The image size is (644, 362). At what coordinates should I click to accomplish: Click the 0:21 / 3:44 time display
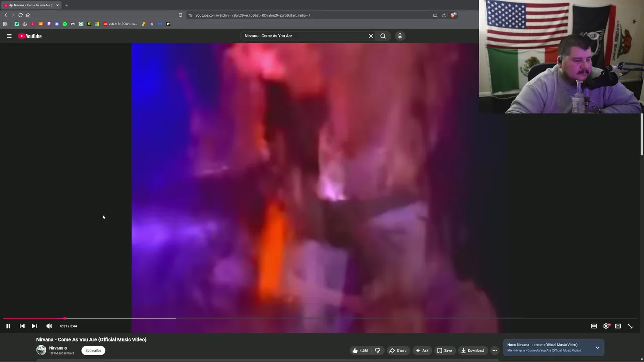(x=69, y=326)
